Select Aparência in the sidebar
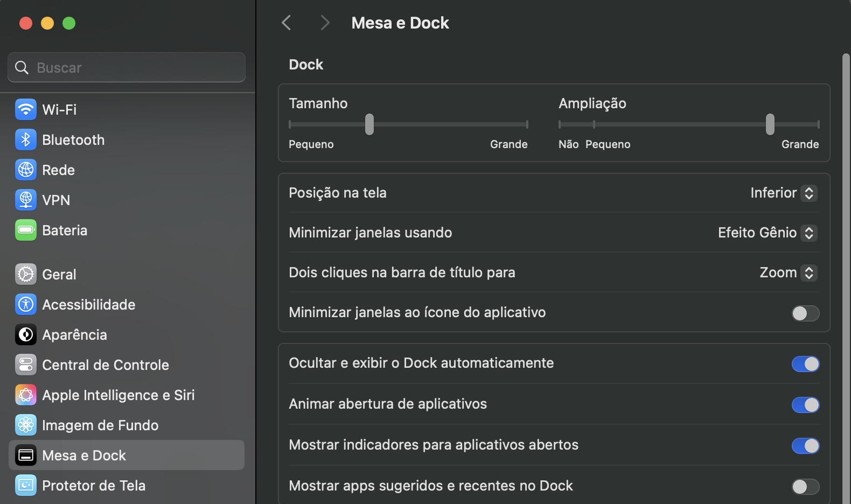851x504 pixels. click(x=127, y=335)
